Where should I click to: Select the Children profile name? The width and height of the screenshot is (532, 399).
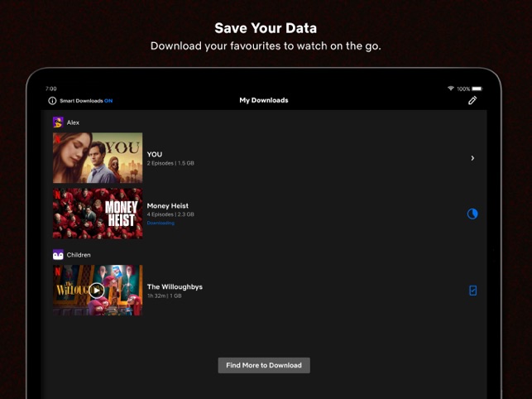coord(79,255)
